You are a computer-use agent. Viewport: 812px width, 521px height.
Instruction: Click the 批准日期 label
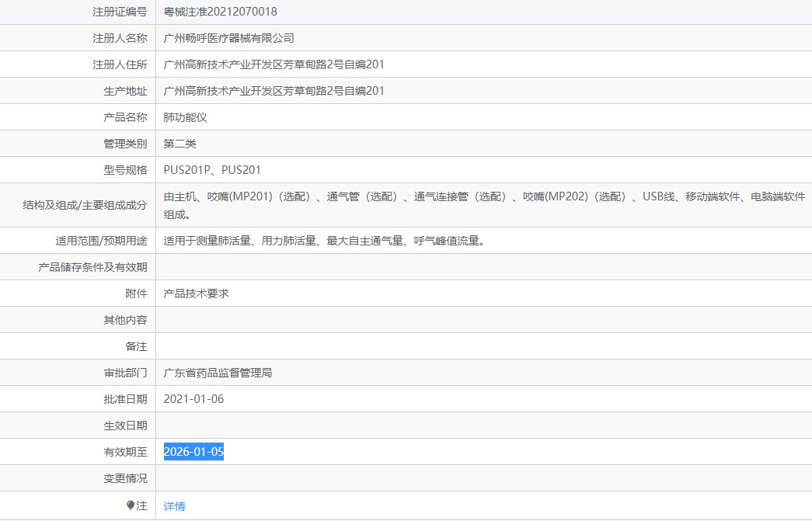[x=125, y=399]
